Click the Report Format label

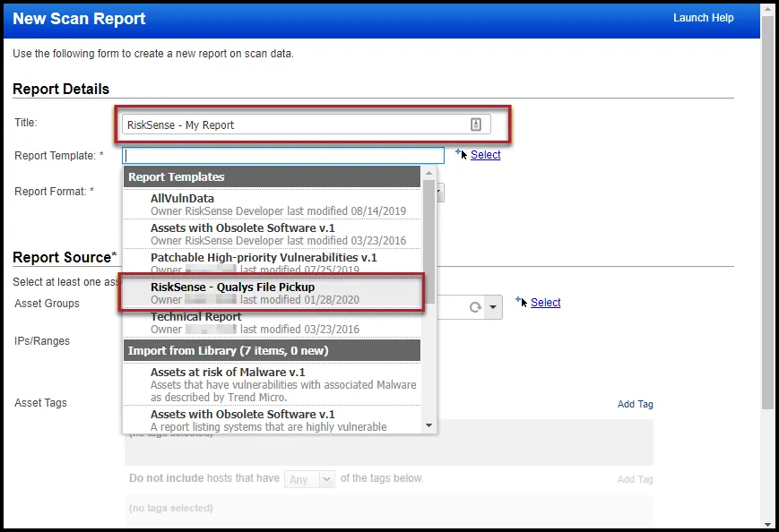[54, 191]
